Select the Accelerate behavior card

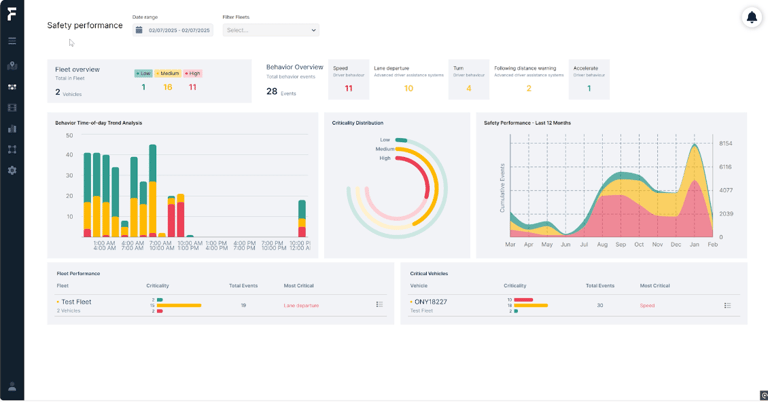pos(589,79)
